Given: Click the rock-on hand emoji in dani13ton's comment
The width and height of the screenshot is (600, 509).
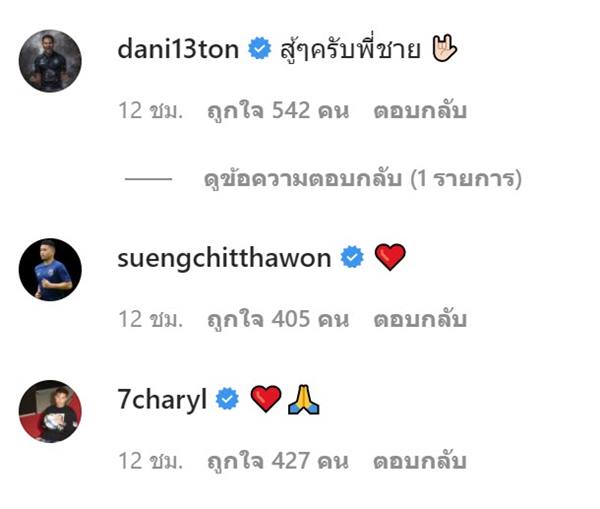Looking at the screenshot, I should (x=444, y=48).
